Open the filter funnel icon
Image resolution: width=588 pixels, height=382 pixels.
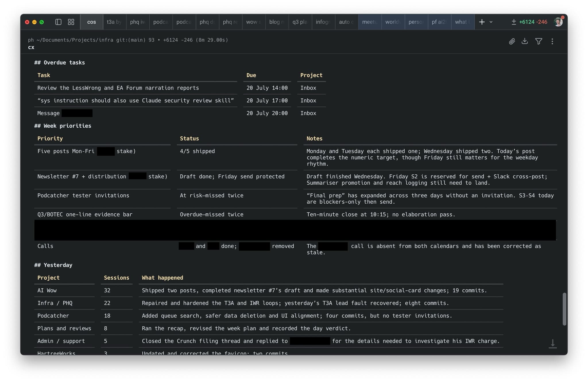pos(539,41)
